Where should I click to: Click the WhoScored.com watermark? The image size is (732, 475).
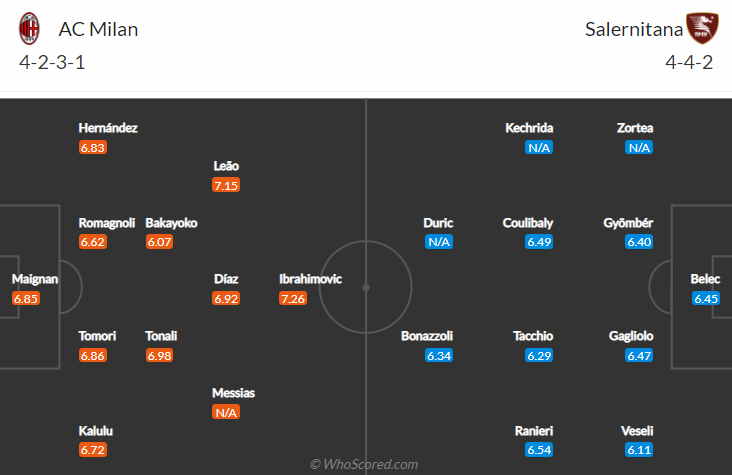pyautogui.click(x=364, y=464)
